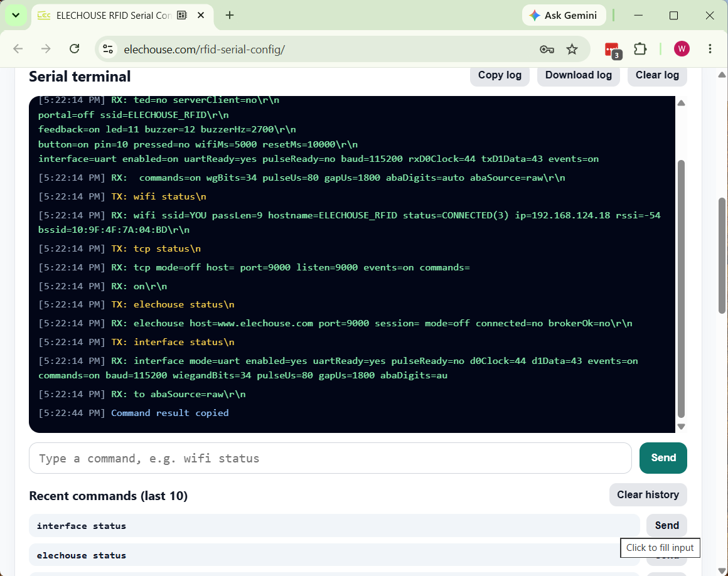This screenshot has height=576, width=728.
Task: Fill input with 'interface status' recent command
Action: click(335, 525)
